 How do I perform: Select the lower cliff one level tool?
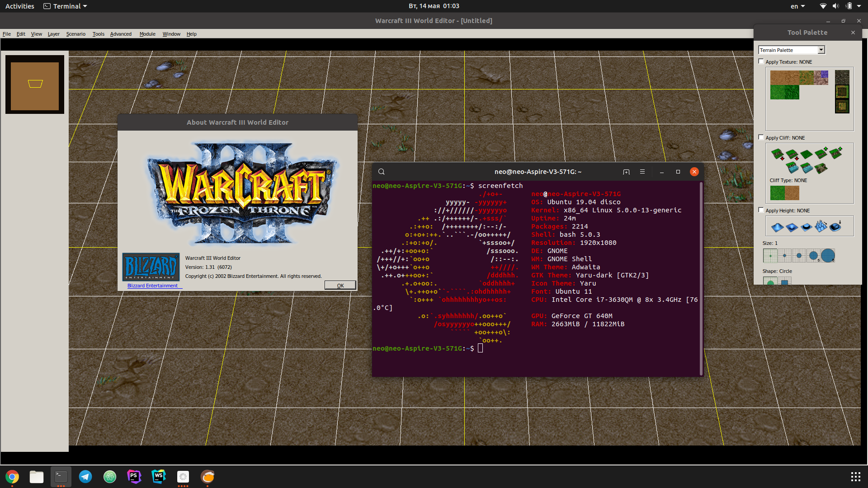click(792, 154)
